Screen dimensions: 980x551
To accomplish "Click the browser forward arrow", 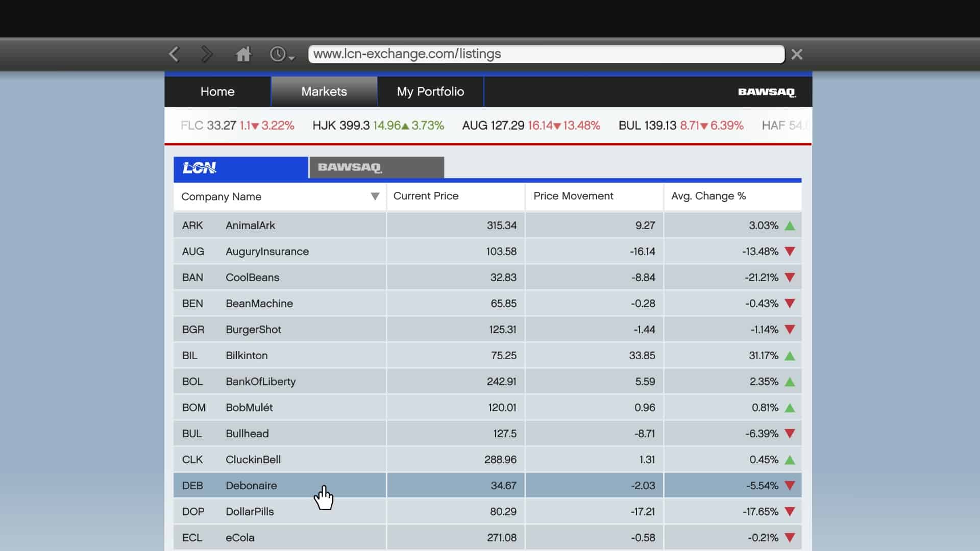I will point(207,54).
